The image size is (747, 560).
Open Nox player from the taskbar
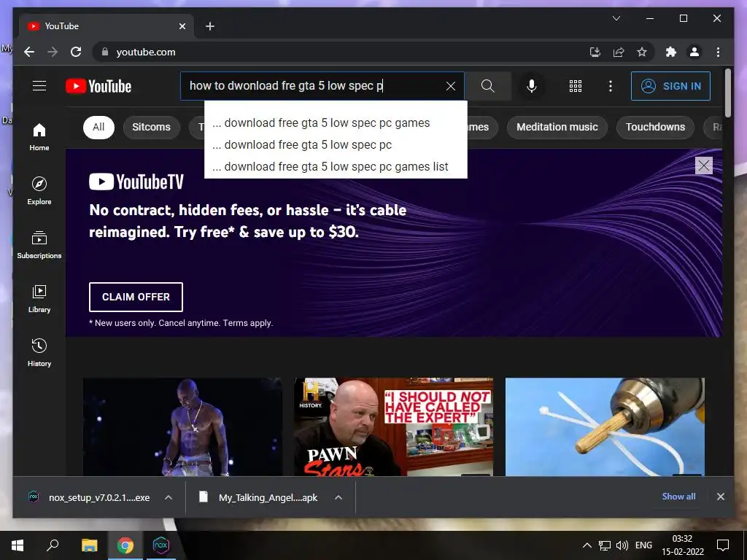[x=161, y=545]
